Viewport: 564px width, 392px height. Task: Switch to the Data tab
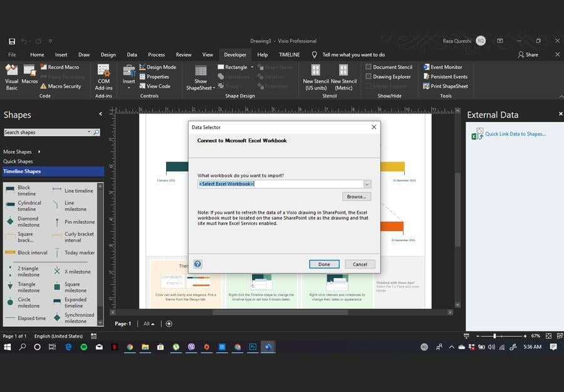point(132,54)
